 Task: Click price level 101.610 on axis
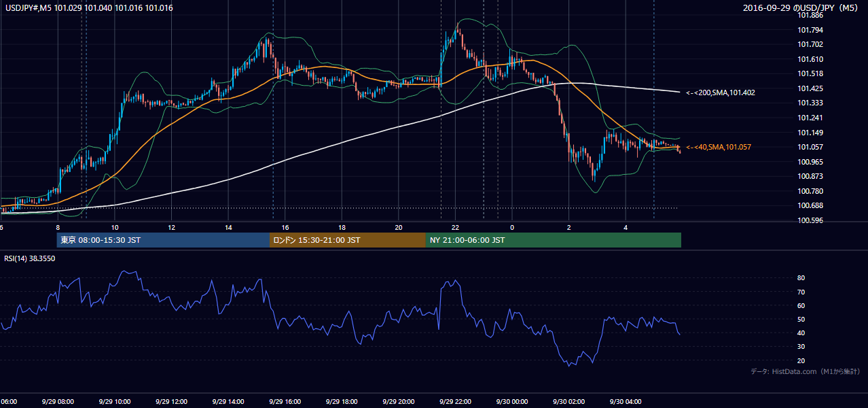pos(810,59)
